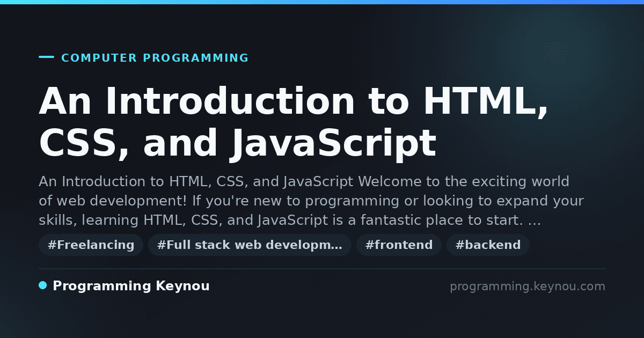Screen dimensions: 644x338
Task: Select the #frontend tag
Action: (x=399, y=245)
